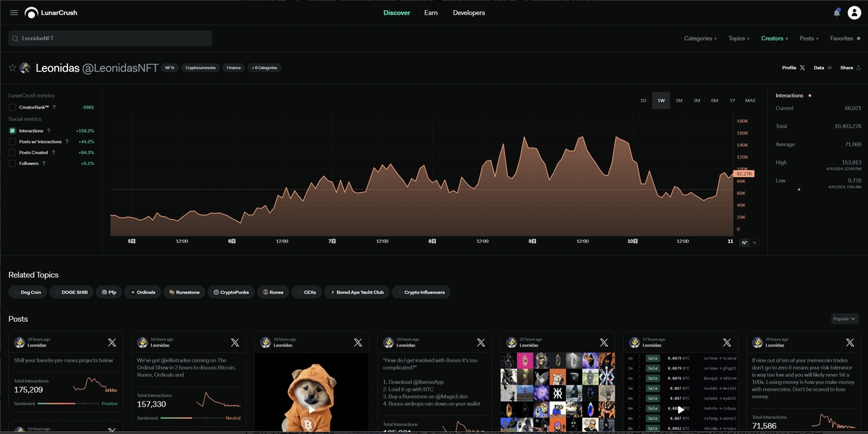Viewport: 868px width, 434px height.
Task: Click the help icon beside CreatorRank
Action: click(54, 107)
